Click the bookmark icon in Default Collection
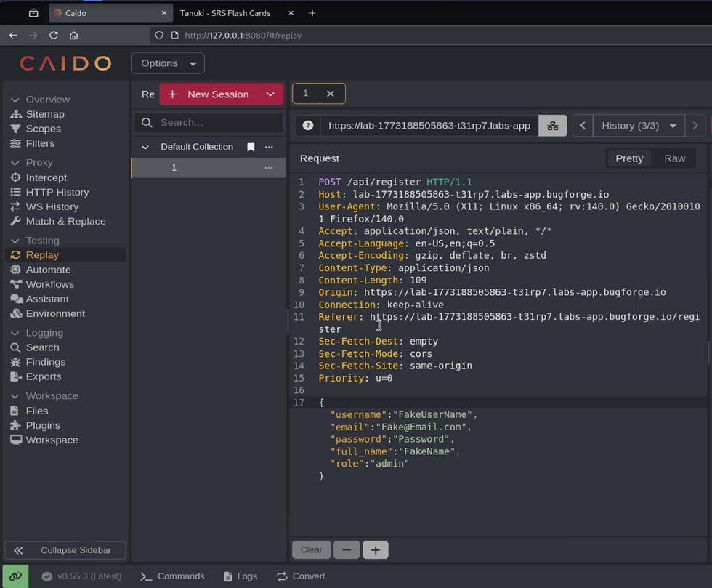 coord(251,147)
